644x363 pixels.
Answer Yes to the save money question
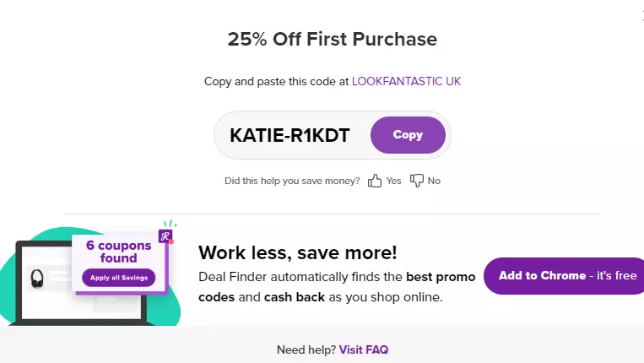(393, 181)
